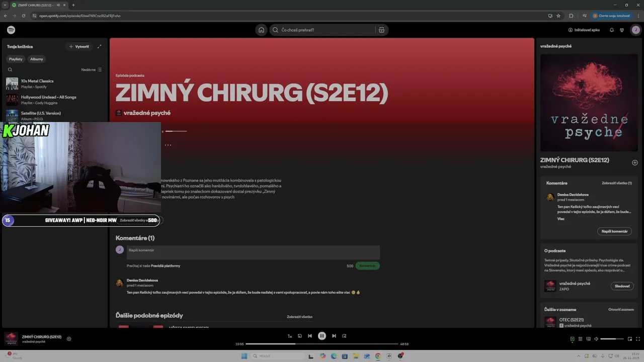Open the mini player icon

point(630,339)
